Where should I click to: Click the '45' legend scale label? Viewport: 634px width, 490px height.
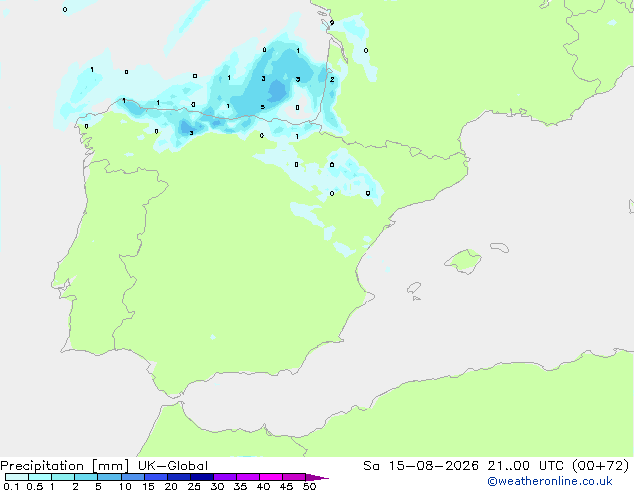(x=286, y=486)
